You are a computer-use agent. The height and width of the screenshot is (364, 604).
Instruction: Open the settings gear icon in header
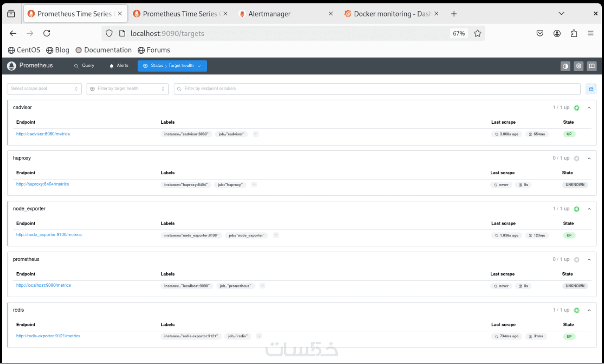(x=579, y=66)
